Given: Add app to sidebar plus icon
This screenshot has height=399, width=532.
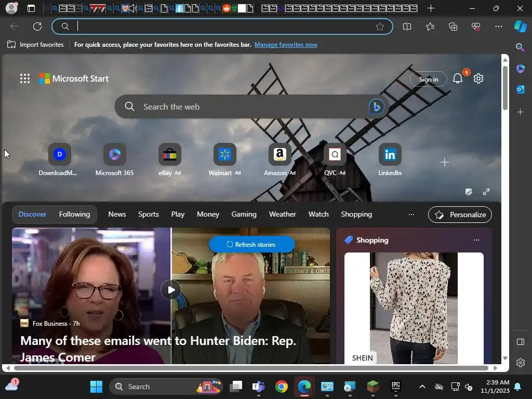Looking at the screenshot, I should coord(520,112).
